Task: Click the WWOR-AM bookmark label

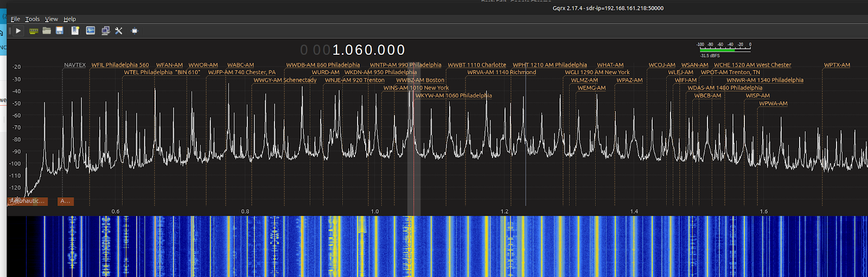Action: coord(203,65)
